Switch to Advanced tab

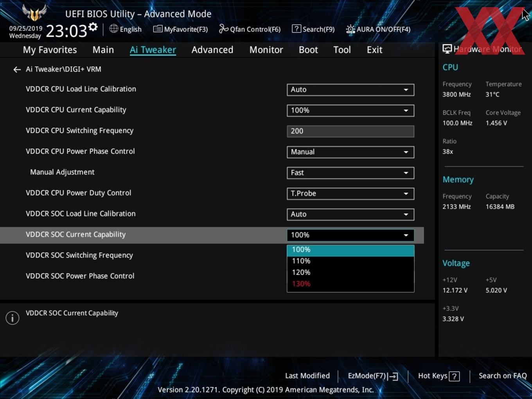tap(212, 50)
